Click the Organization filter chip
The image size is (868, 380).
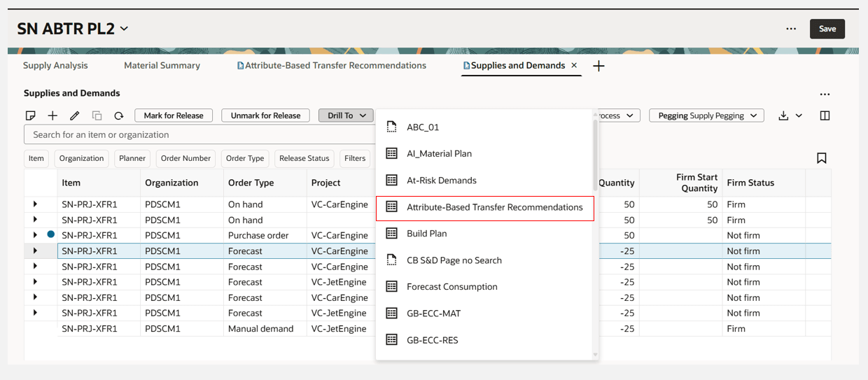pos(81,158)
